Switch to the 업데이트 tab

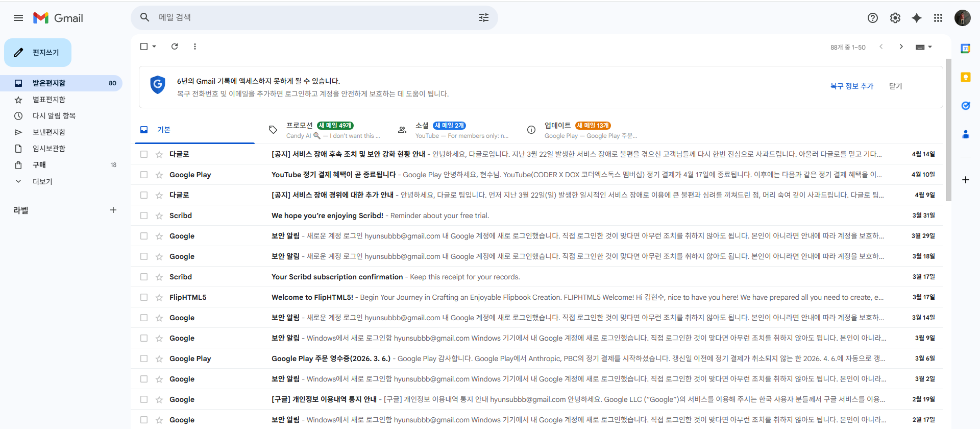point(583,130)
